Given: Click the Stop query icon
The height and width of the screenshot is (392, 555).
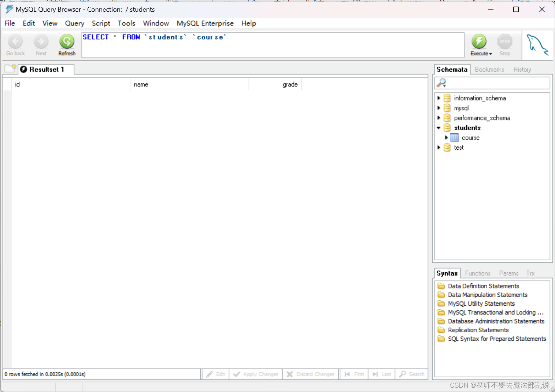Looking at the screenshot, I should [504, 42].
